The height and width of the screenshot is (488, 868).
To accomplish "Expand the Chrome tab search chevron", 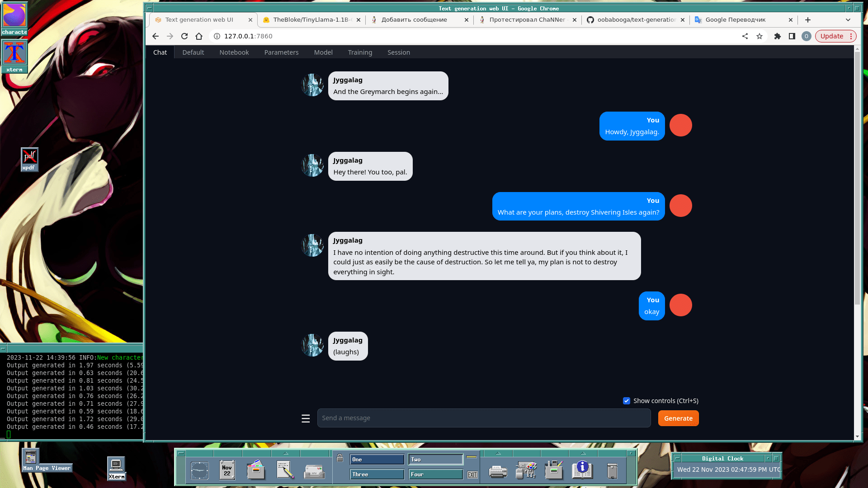I will 848,20.
